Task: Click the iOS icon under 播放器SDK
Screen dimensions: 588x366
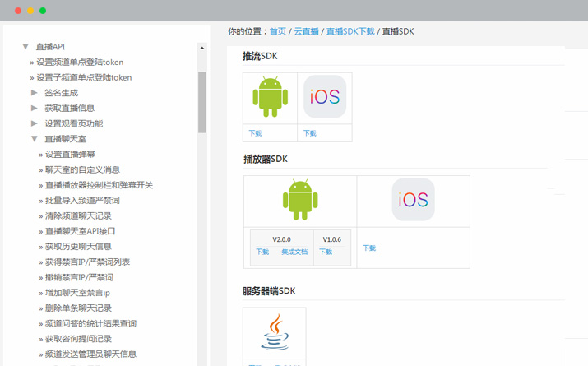Action: click(413, 200)
